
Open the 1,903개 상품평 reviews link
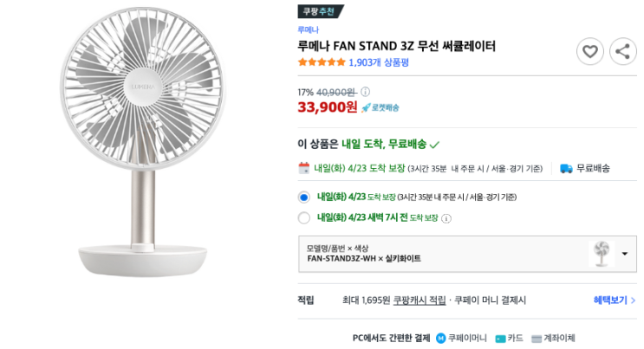[x=376, y=62]
